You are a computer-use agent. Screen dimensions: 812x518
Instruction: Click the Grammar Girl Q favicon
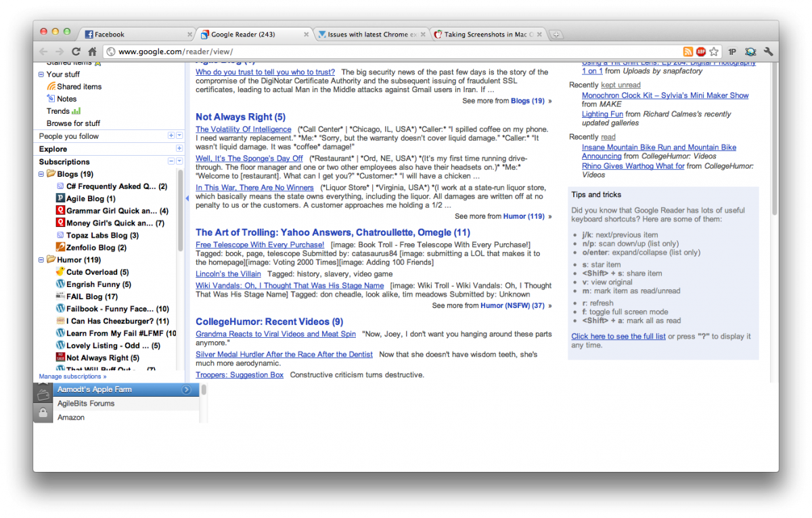[60, 211]
